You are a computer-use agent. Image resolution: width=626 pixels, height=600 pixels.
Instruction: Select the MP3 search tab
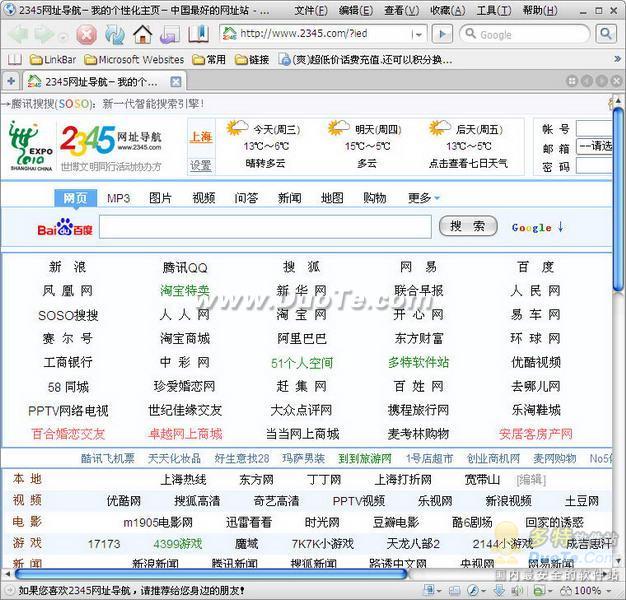click(x=119, y=198)
